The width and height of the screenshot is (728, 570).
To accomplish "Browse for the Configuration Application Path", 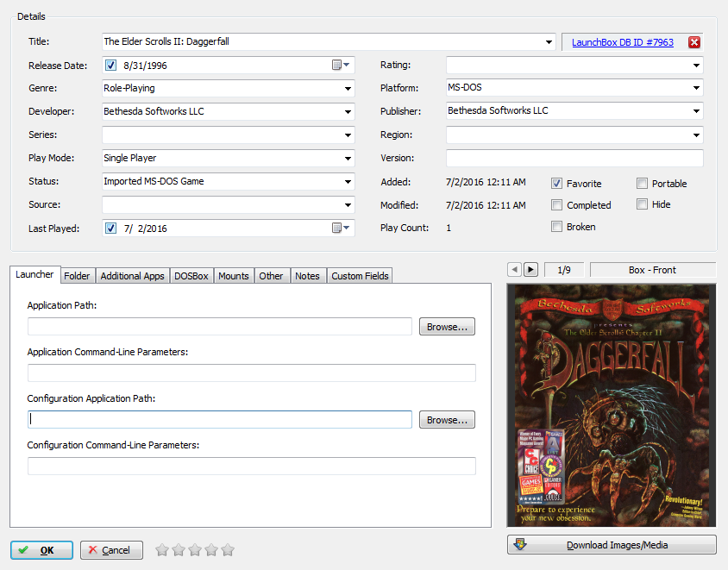I will [x=447, y=420].
